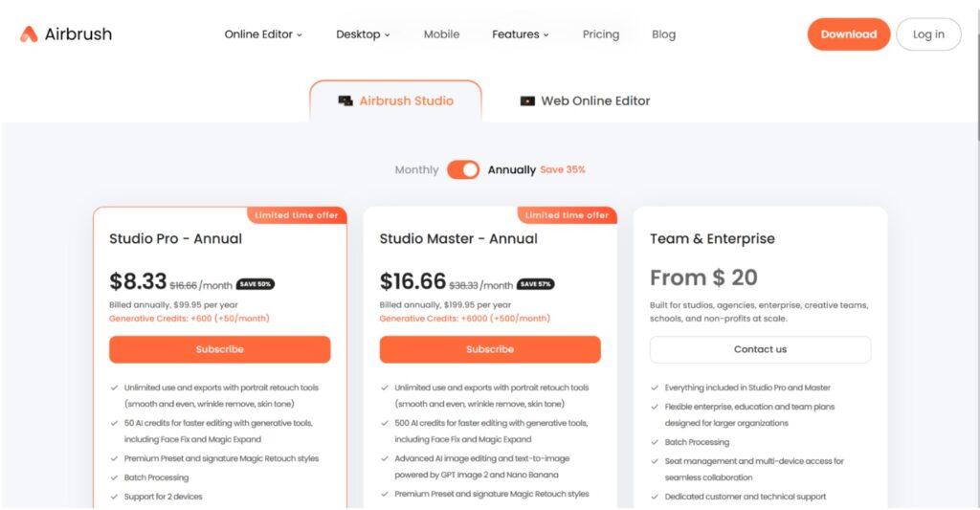Click Studio Pro's 'Batch Processing' checkmark

[x=115, y=477]
